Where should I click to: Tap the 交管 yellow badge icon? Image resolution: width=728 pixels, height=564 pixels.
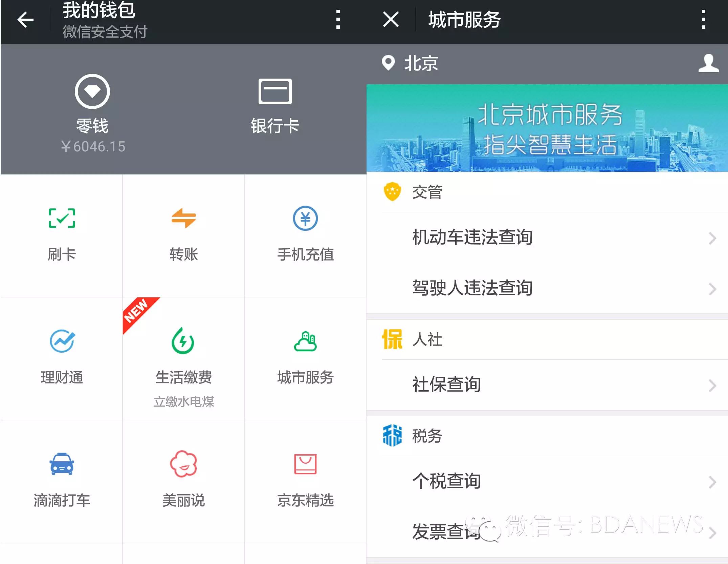coord(392,191)
